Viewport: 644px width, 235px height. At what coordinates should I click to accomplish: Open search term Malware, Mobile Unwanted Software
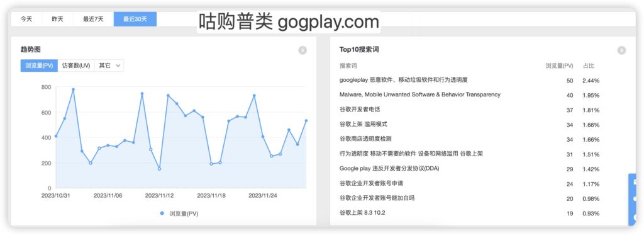point(420,95)
